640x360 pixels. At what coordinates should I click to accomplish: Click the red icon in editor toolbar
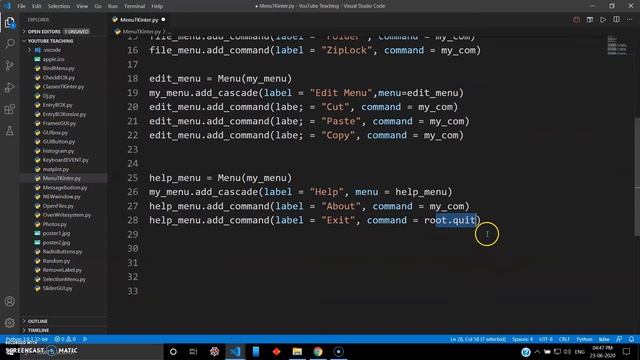point(576,20)
